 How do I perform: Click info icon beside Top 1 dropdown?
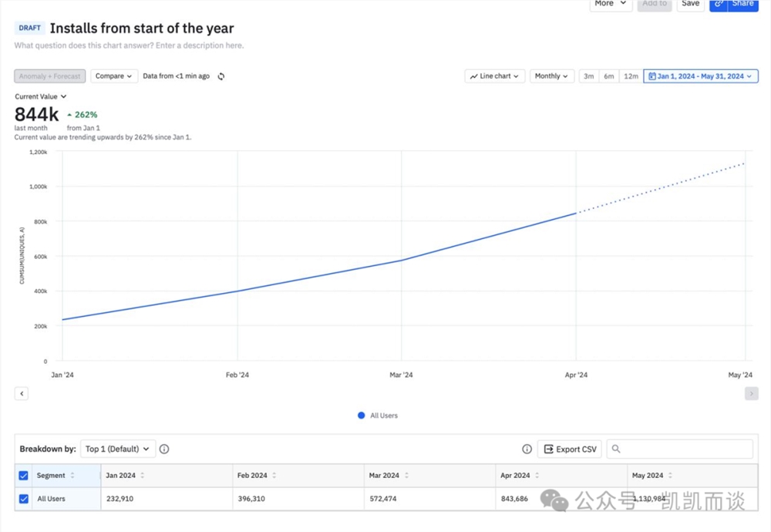(x=164, y=449)
